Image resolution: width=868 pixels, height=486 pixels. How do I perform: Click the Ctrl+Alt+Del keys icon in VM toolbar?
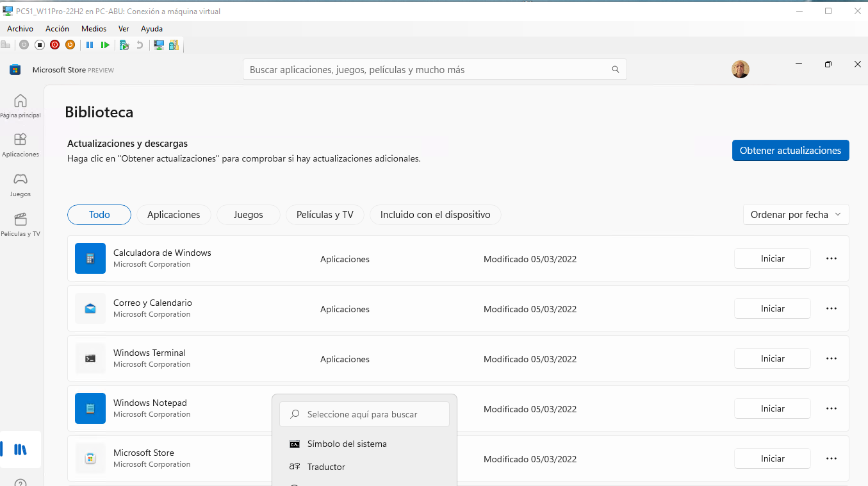pos(6,45)
